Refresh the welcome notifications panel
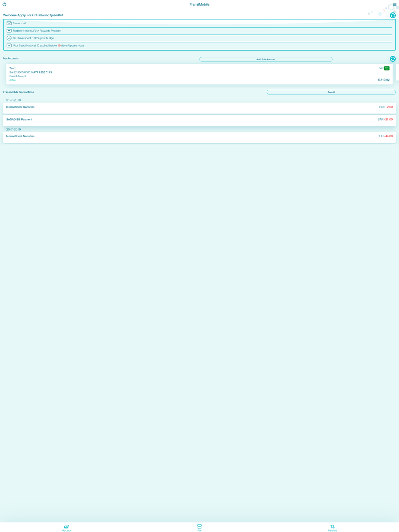 (x=393, y=15)
